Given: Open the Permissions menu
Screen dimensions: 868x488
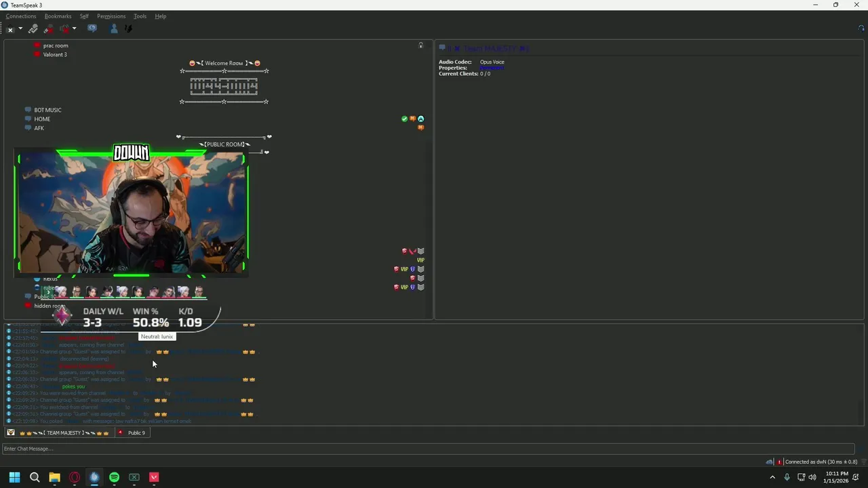Looking at the screenshot, I should (111, 16).
